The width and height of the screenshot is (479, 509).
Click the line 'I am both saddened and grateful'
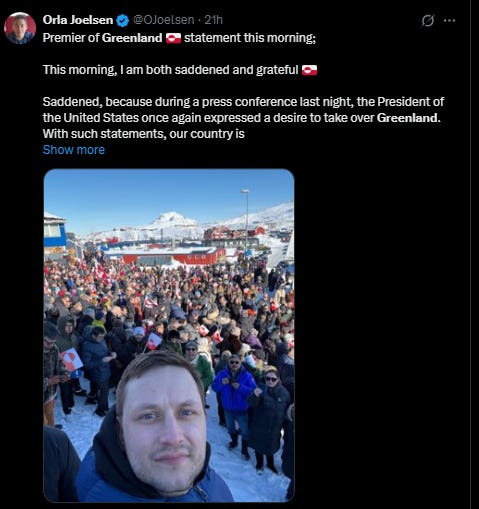click(x=209, y=70)
